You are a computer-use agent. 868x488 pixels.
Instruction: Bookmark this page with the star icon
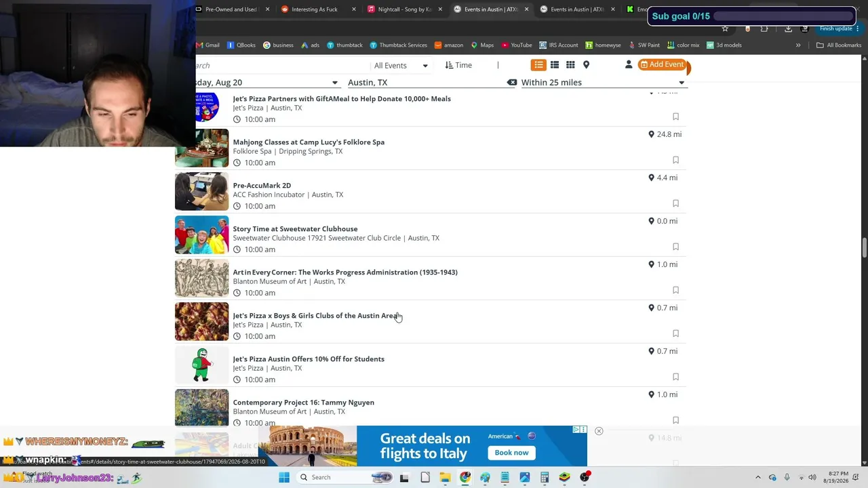click(x=725, y=28)
